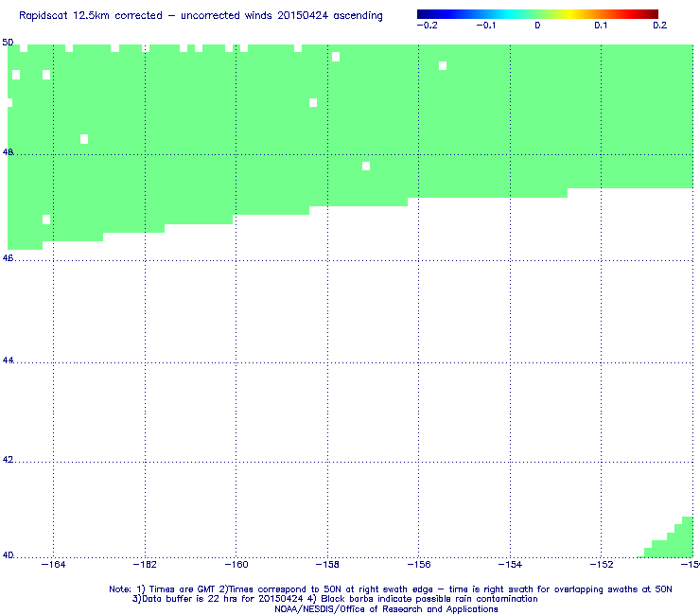The width and height of the screenshot is (700, 615).
Task: Click the latitude 42 axis label
Action: coord(8,460)
